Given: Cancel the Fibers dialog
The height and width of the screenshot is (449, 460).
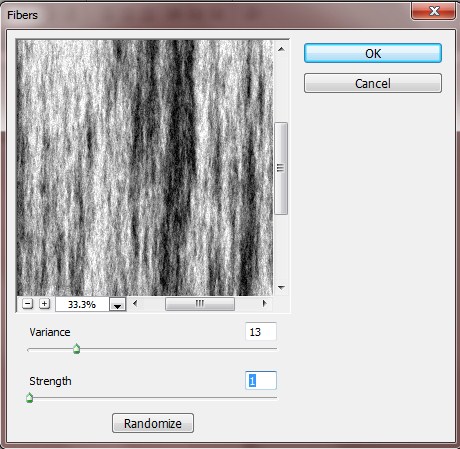Looking at the screenshot, I should [x=373, y=83].
